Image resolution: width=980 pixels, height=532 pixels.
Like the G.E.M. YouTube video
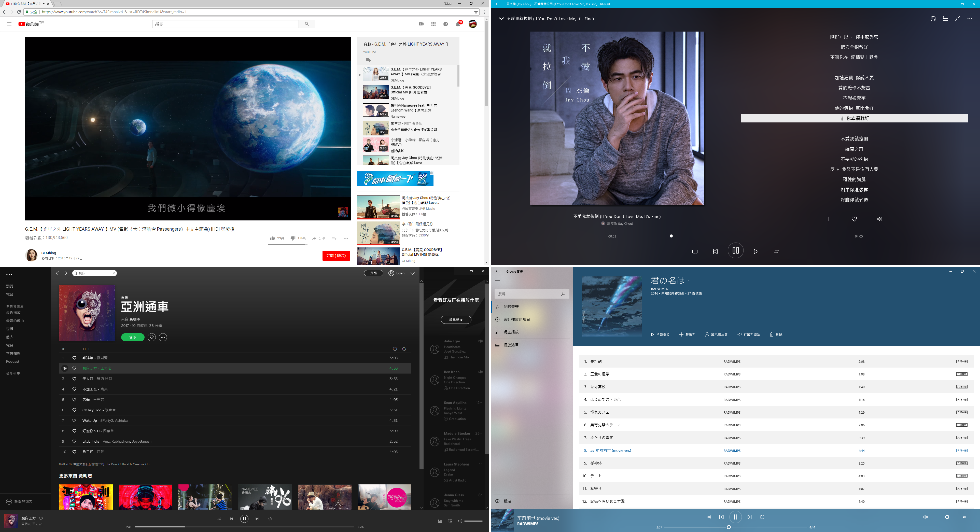pyautogui.click(x=272, y=238)
